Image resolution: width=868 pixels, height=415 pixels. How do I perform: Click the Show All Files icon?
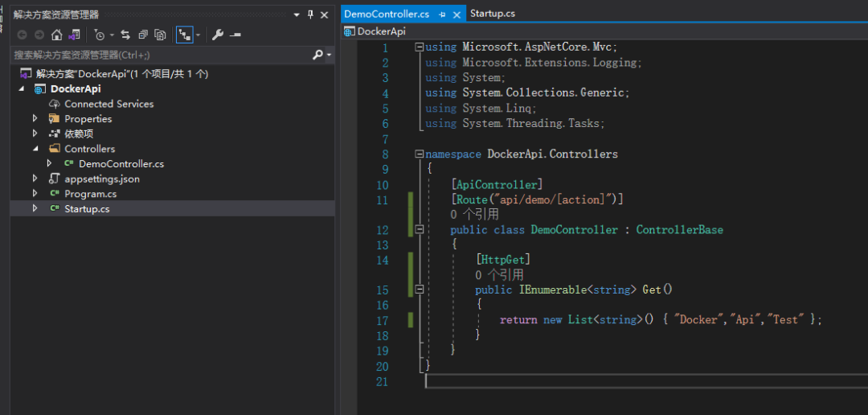tap(160, 35)
